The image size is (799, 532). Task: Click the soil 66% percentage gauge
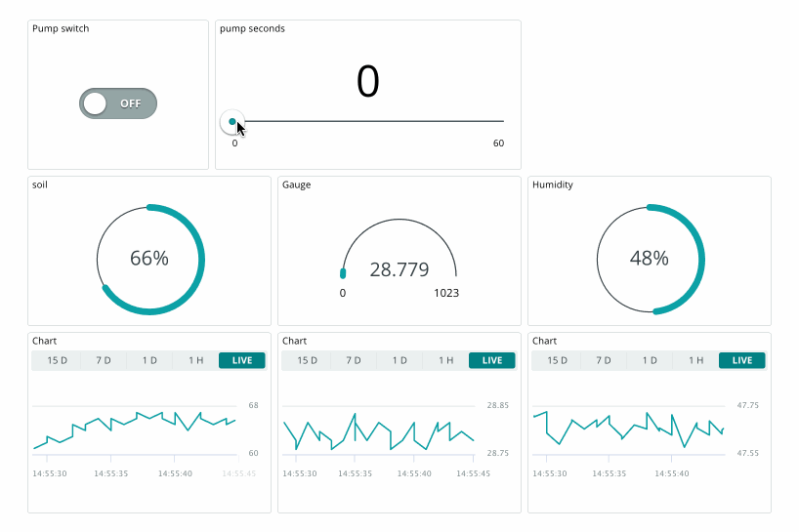[x=149, y=259]
